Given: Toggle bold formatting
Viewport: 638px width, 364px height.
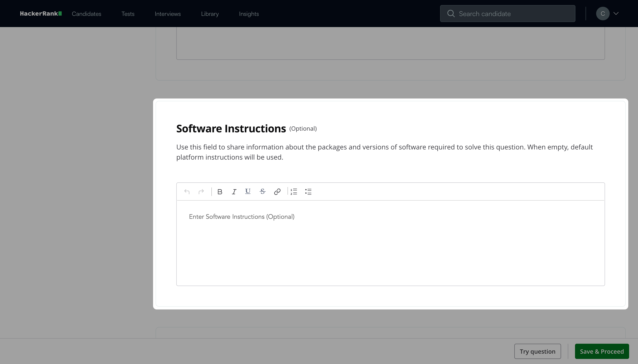Looking at the screenshot, I should coord(220,192).
